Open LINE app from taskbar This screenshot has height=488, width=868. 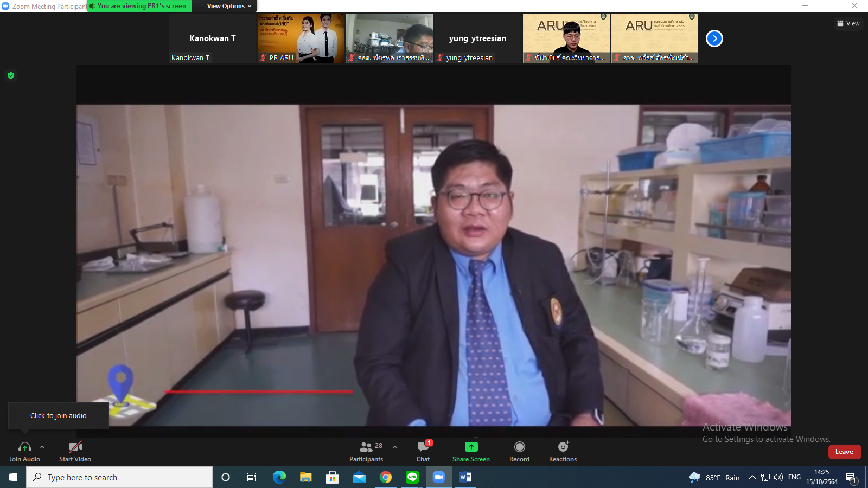pyautogui.click(x=412, y=477)
